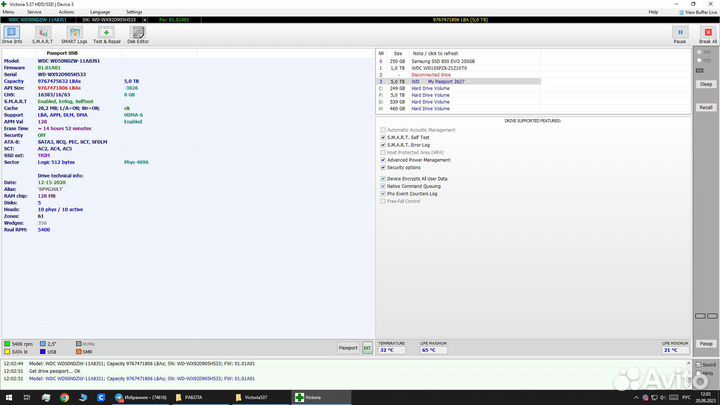
Task: Open the Language menu
Action: click(100, 12)
